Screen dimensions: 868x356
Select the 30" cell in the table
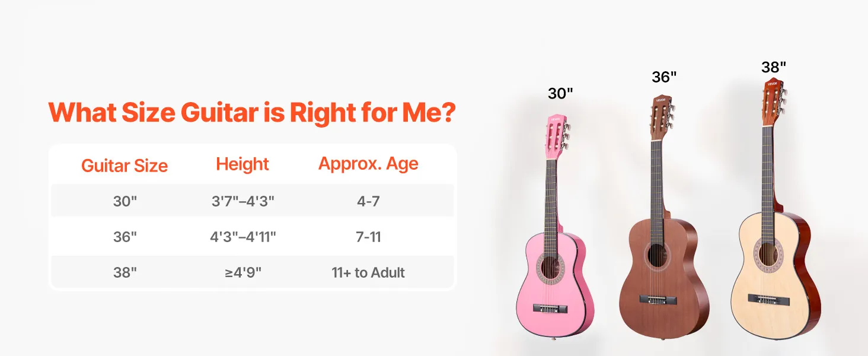(125, 201)
